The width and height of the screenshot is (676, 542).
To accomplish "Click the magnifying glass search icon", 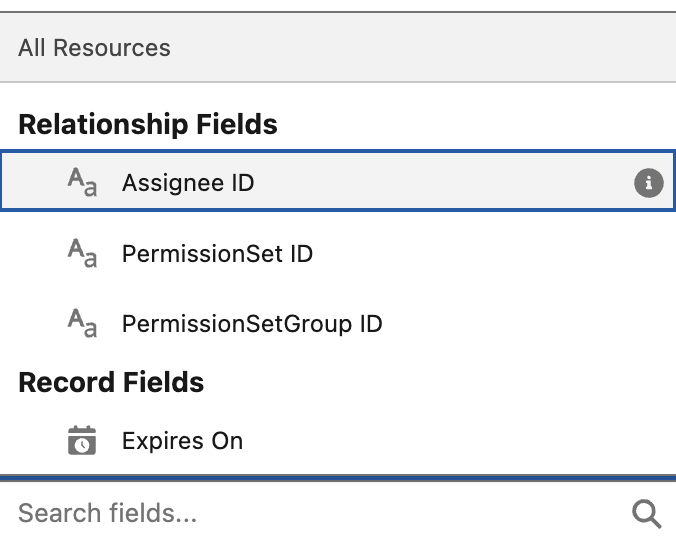I will [647, 514].
